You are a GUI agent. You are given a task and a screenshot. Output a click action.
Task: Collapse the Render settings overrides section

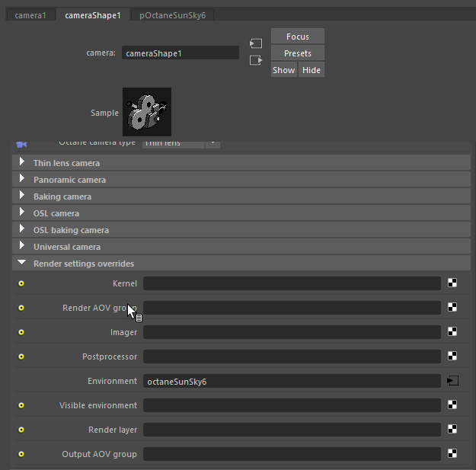coord(22,263)
